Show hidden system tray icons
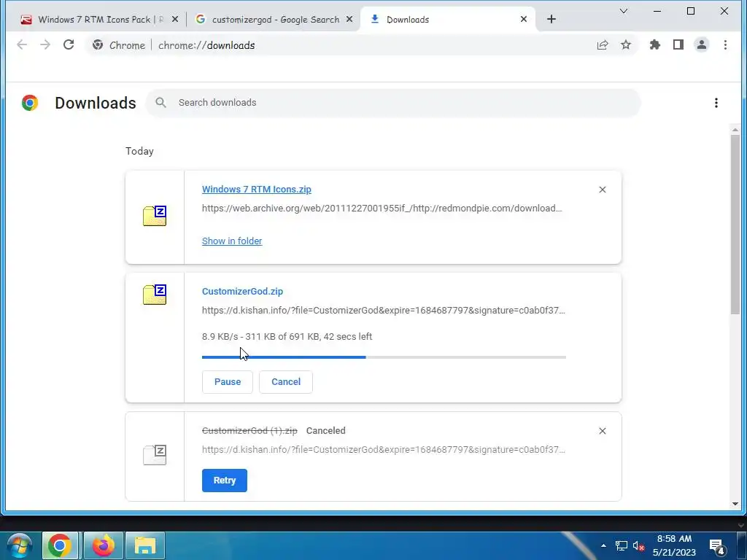747x560 pixels. pos(603,545)
